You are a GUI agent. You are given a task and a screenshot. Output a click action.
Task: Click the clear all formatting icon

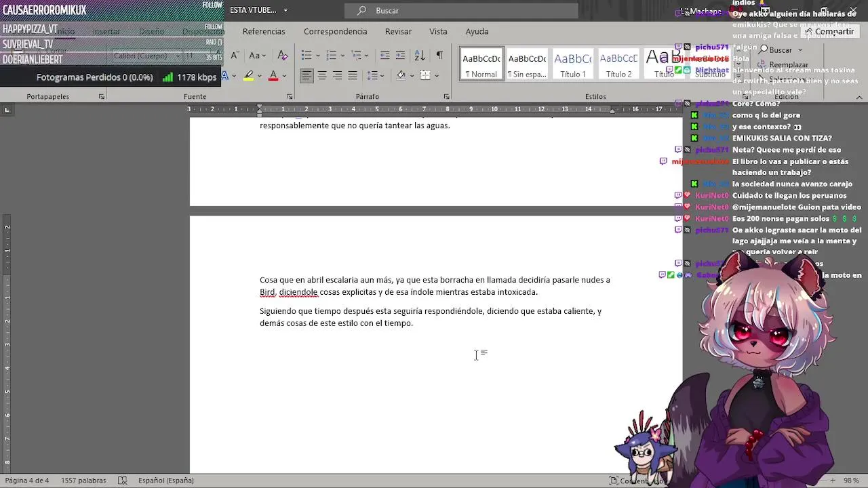(x=283, y=55)
